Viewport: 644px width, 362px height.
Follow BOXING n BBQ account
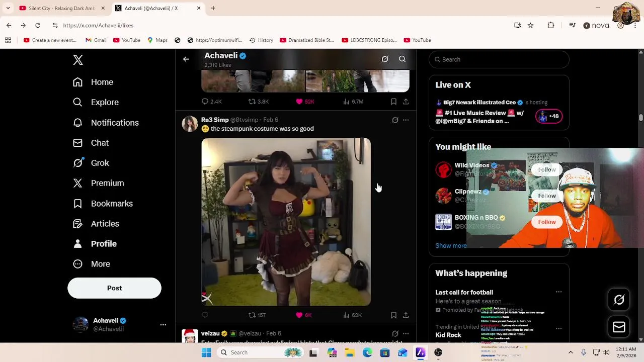click(x=546, y=222)
